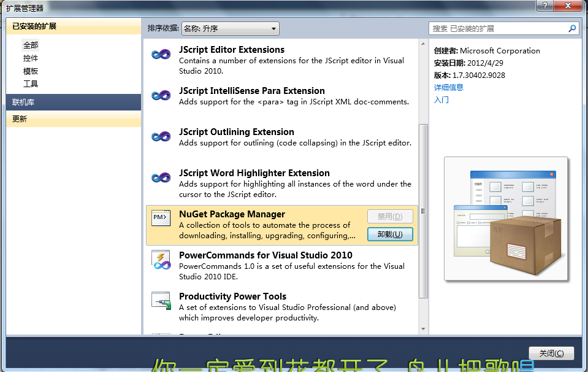The width and height of the screenshot is (588, 372).
Task: Open the 入门 getting started link
Action: (441, 100)
